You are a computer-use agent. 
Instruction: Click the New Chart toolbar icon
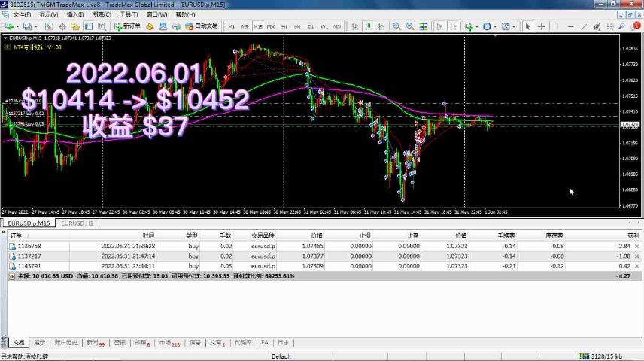tap(8, 26)
